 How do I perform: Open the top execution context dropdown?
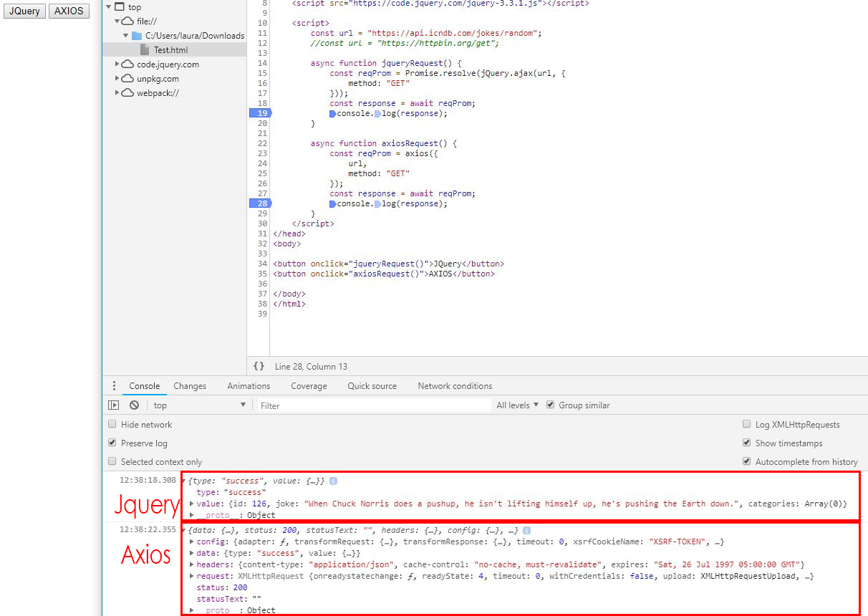click(199, 405)
